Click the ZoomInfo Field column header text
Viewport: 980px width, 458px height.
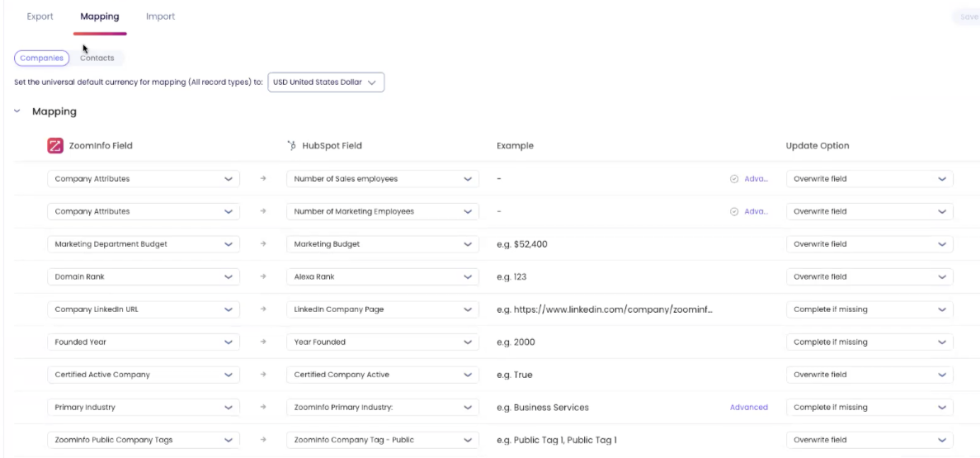pyautogui.click(x=101, y=145)
